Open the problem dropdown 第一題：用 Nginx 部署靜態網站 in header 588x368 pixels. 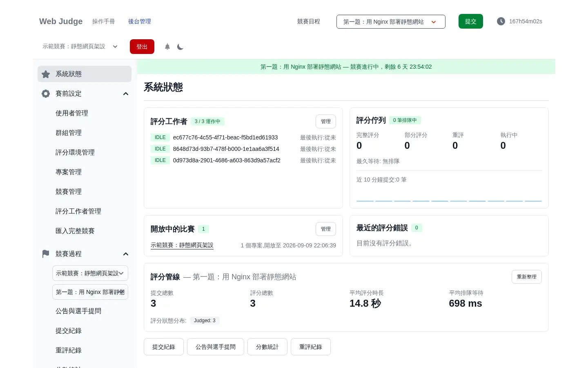(x=391, y=22)
